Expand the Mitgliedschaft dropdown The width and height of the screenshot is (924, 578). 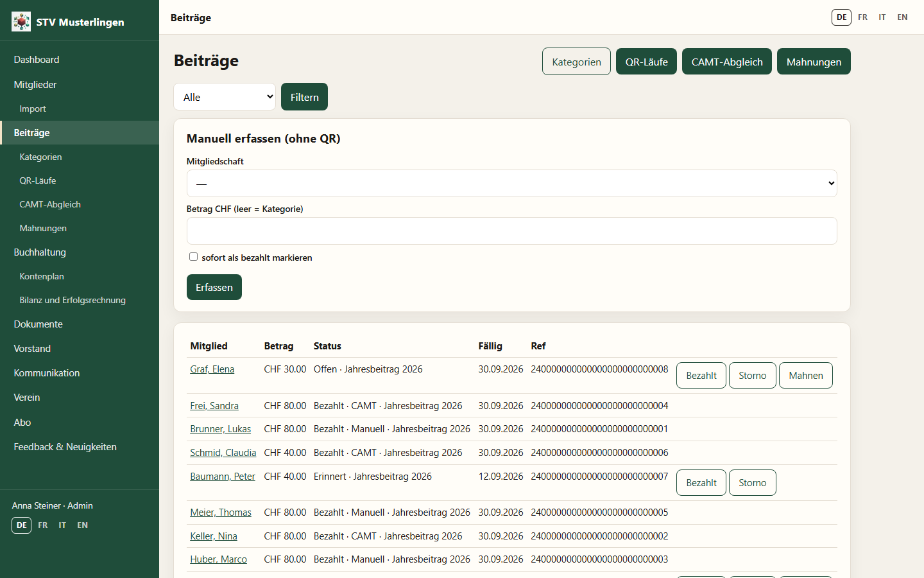pos(512,184)
